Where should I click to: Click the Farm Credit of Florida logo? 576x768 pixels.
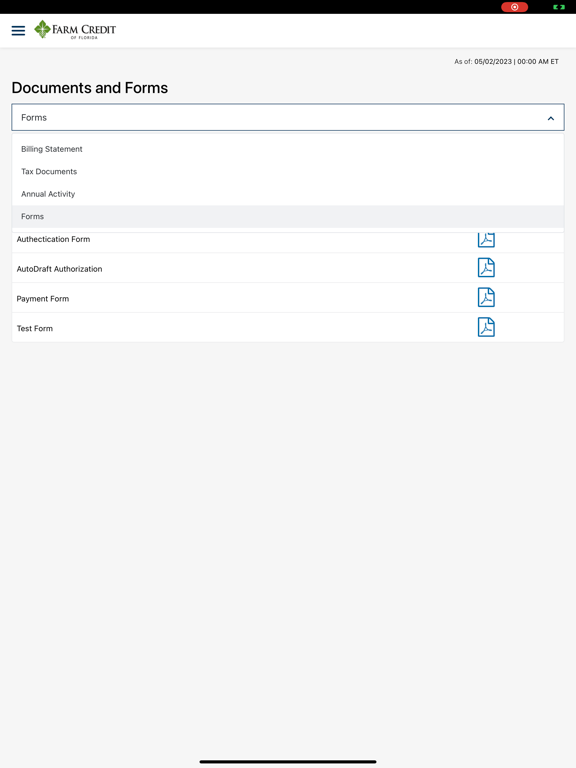(x=75, y=30)
